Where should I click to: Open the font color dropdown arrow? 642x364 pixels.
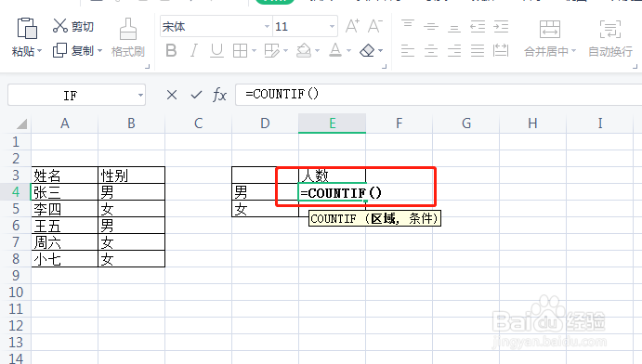pyautogui.click(x=348, y=51)
